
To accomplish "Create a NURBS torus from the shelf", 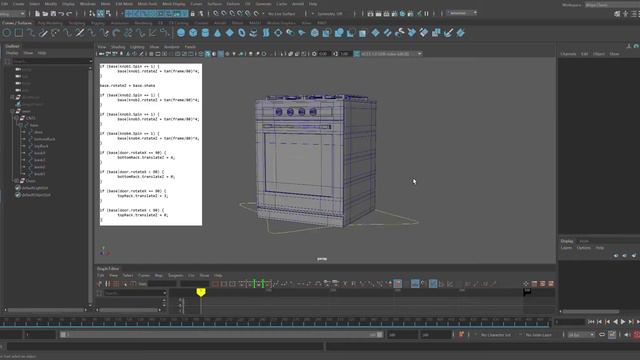I will point(242,33).
